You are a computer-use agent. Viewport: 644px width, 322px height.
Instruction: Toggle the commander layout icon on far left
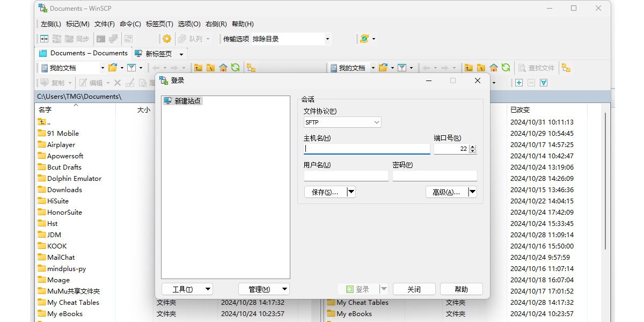tap(43, 38)
